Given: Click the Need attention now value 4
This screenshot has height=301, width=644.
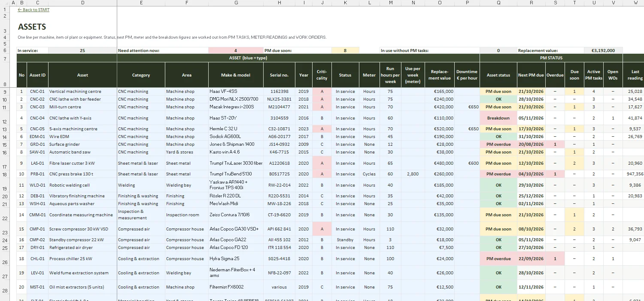Looking at the screenshot, I should click(x=236, y=50).
